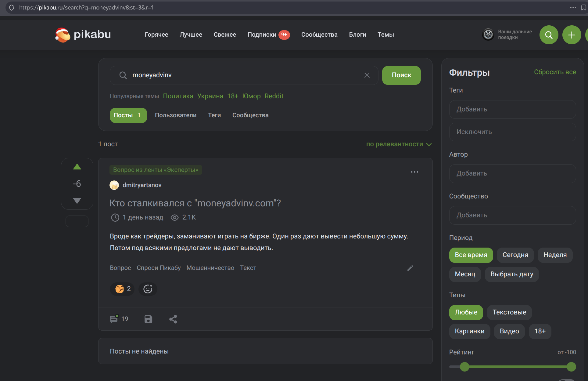Screen dimensions: 588x381
Task: Select the Месяц period filter
Action: pyautogui.click(x=465, y=274)
